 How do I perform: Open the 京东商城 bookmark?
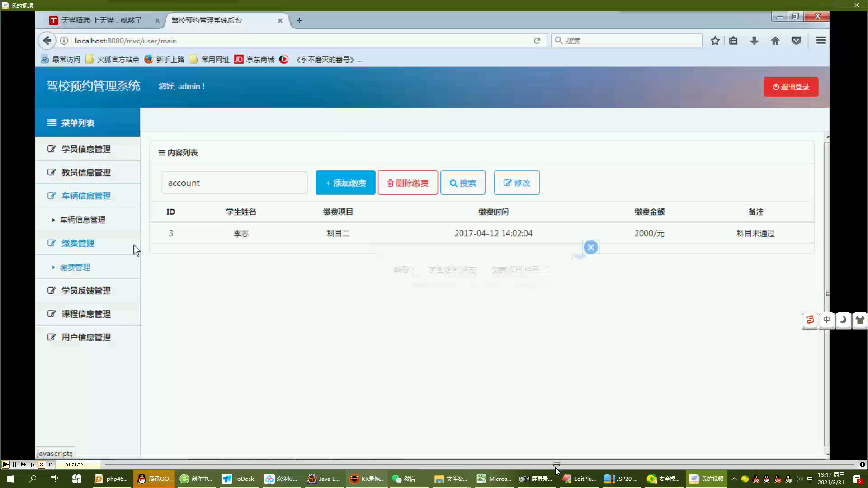pyautogui.click(x=254, y=60)
